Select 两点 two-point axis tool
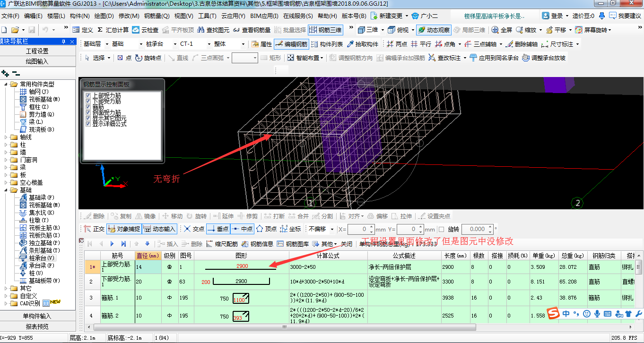This screenshot has height=343, width=644. point(396,44)
